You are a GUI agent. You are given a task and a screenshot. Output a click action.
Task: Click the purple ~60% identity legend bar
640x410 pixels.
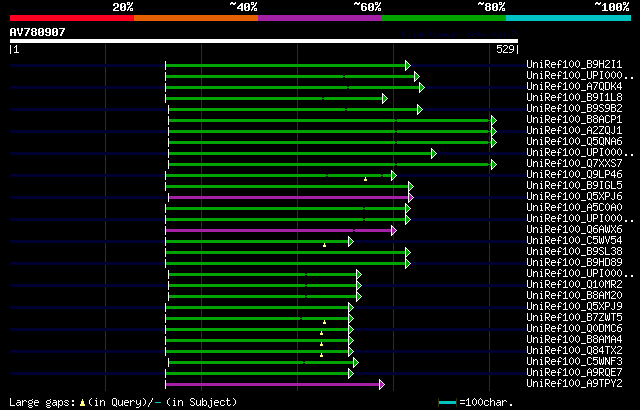click(320, 18)
